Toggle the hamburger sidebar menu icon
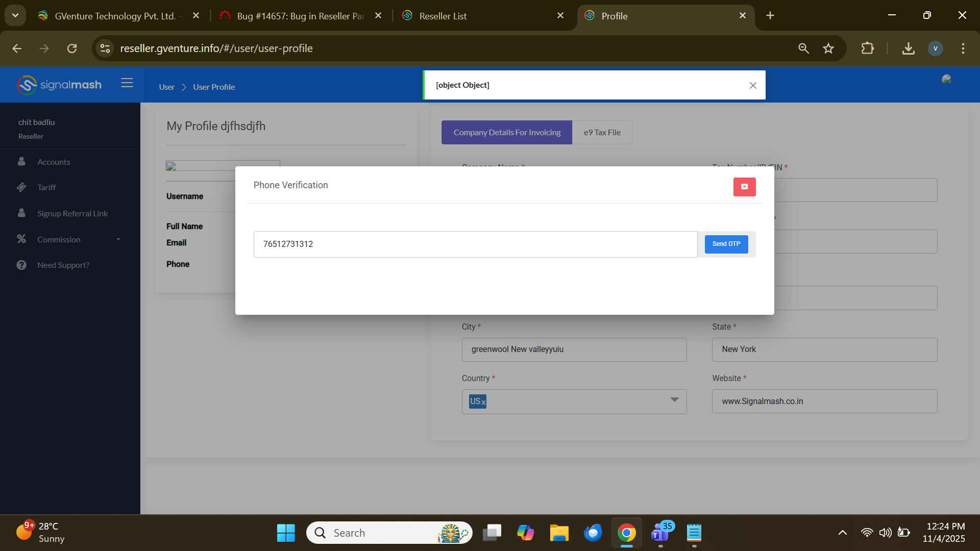The height and width of the screenshot is (551, 980). [127, 83]
